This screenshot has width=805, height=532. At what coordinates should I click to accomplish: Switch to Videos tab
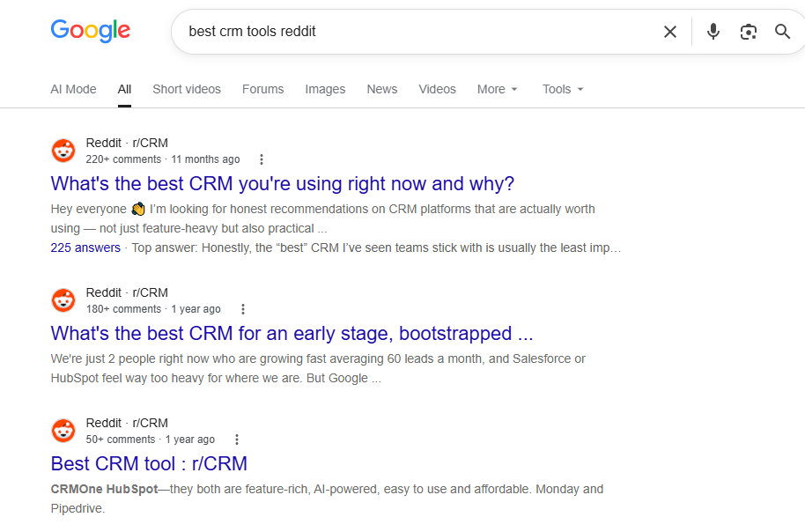(x=437, y=89)
